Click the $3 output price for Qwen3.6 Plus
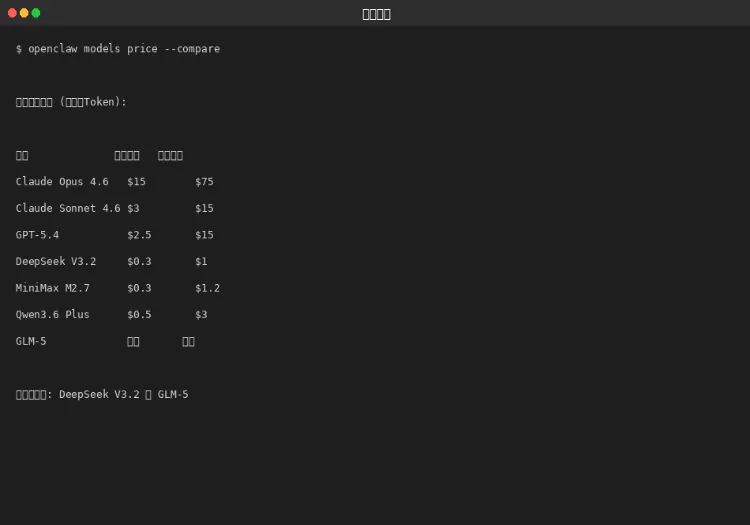The width and height of the screenshot is (750, 525). 201,315
